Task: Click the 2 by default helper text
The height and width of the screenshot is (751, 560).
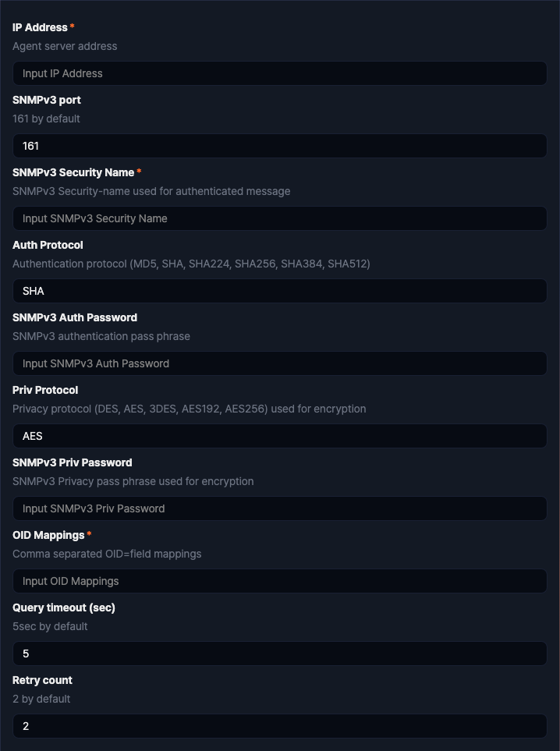Action: click(41, 699)
